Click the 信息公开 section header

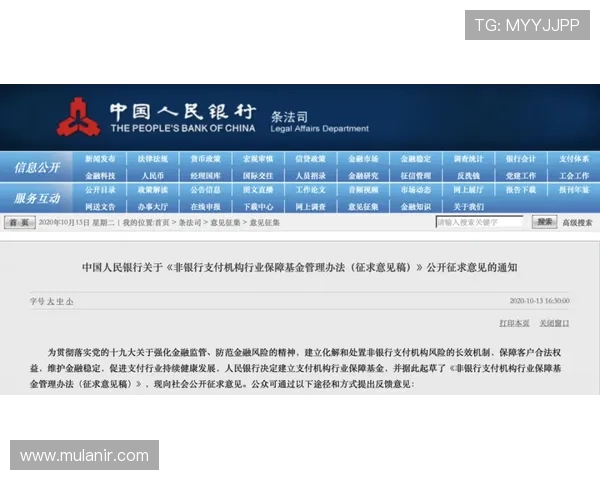[37, 167]
